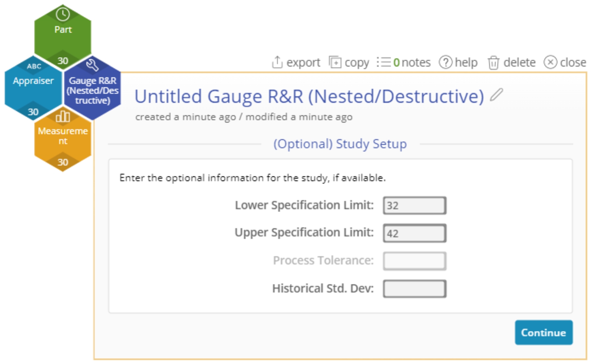
Task: Click the export upload icon
Action: pyautogui.click(x=277, y=62)
